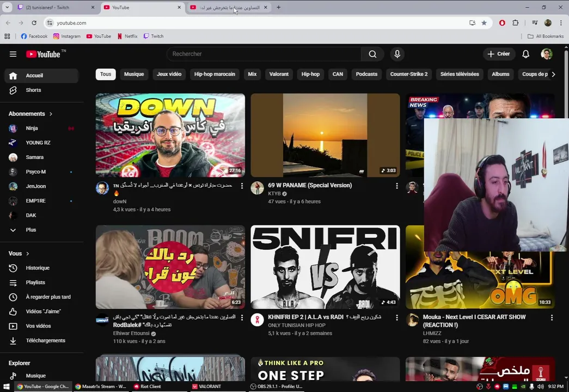569x392 pixels.
Task: Switch to OBS taskbar item
Action: click(x=277, y=387)
